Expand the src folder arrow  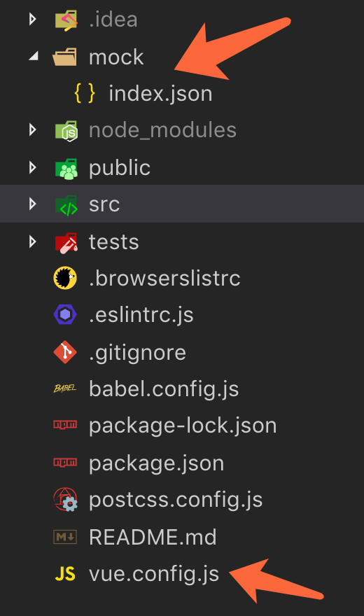(33, 204)
